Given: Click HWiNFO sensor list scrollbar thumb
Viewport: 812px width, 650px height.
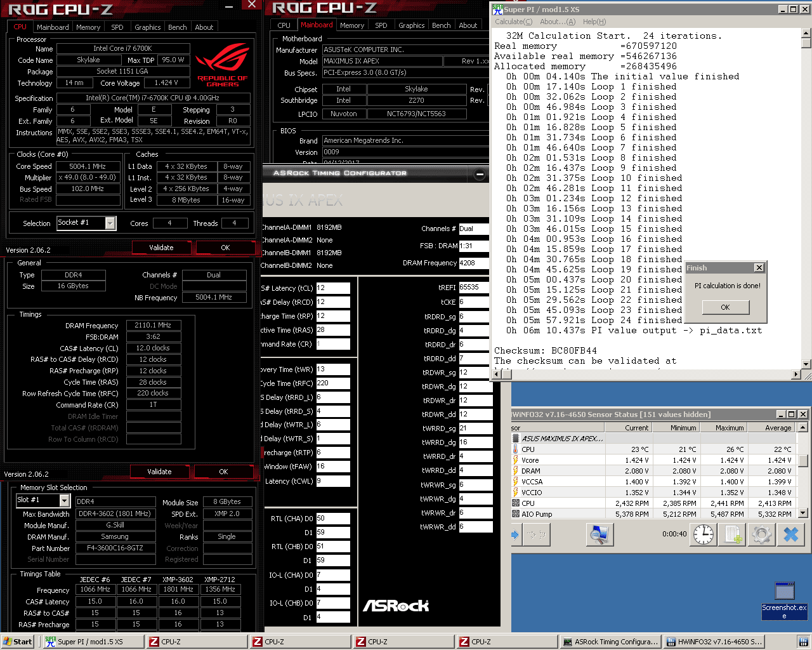Looking at the screenshot, I should pyautogui.click(x=802, y=461).
